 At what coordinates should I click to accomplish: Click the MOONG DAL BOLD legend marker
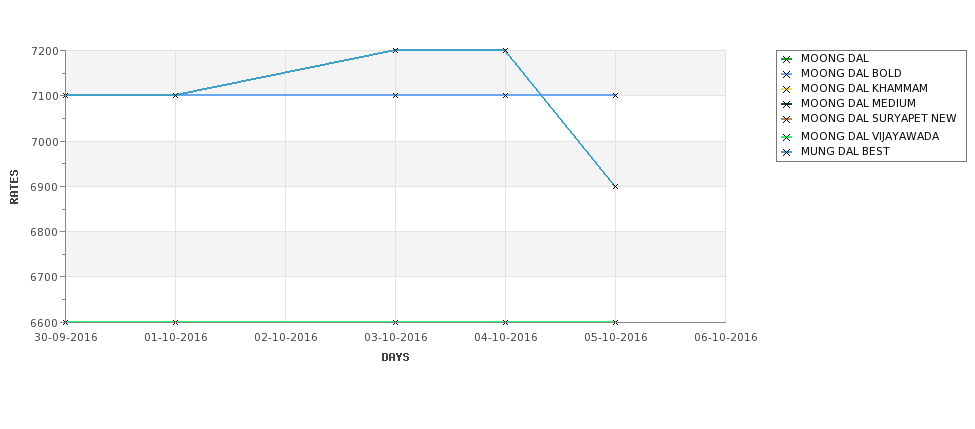787,74
